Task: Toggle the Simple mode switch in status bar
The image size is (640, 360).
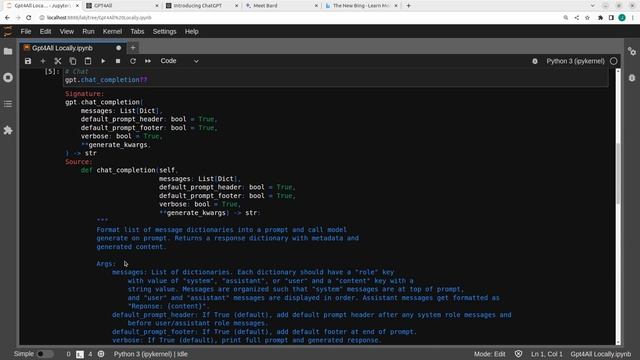Action: [x=45, y=354]
